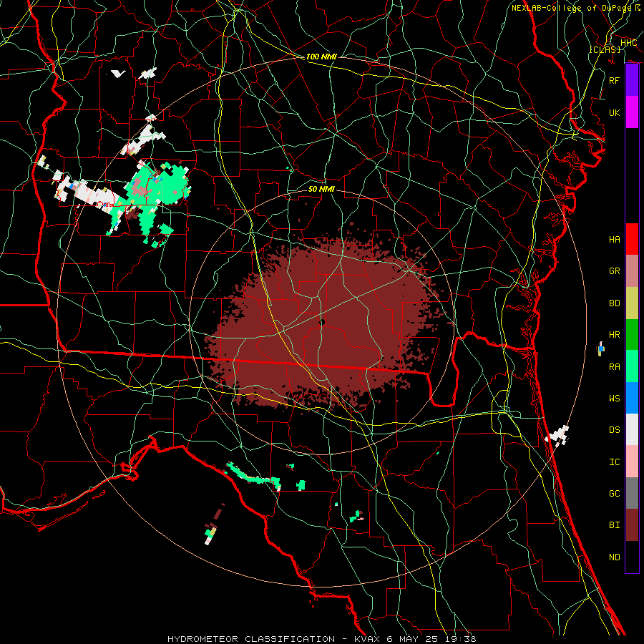Click the HR green legend swatch

pyautogui.click(x=632, y=335)
